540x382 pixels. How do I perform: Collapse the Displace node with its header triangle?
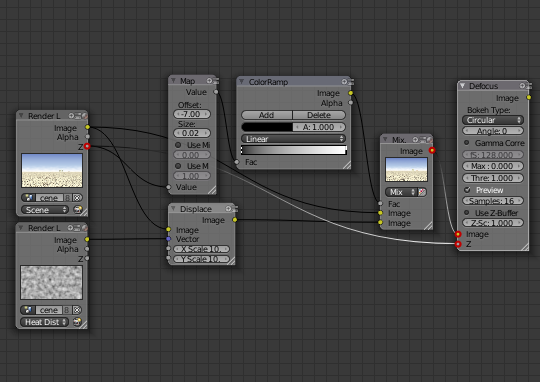pyautogui.click(x=174, y=209)
